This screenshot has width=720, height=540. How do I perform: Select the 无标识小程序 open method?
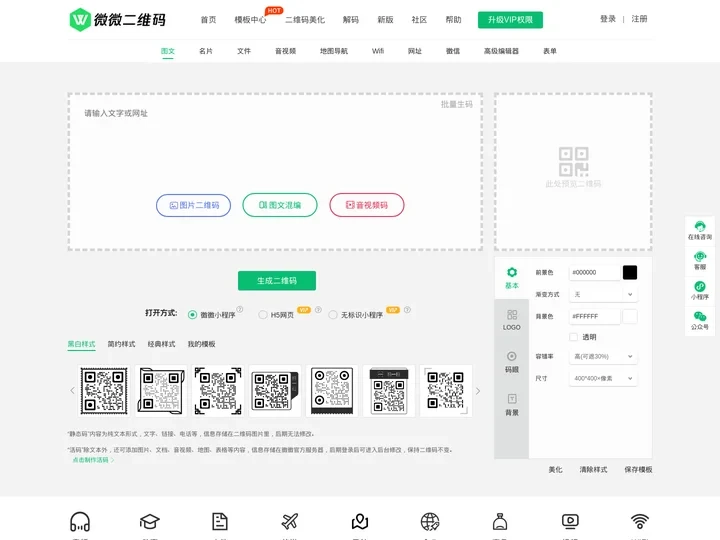click(x=333, y=315)
